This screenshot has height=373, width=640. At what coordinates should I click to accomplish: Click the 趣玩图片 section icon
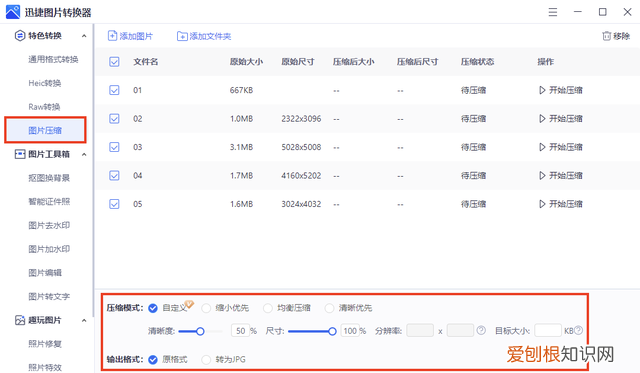tap(20, 320)
